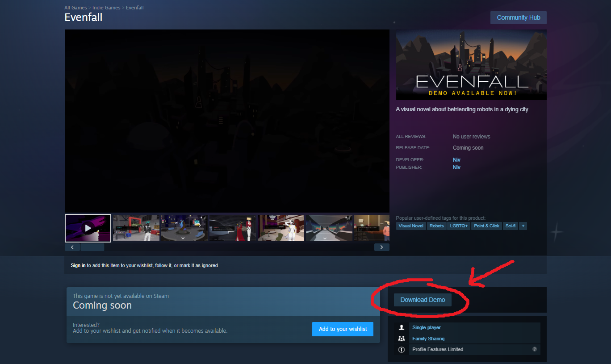This screenshot has width=611, height=364.
Task: Select the LGBTQ+ tag
Action: (x=459, y=226)
